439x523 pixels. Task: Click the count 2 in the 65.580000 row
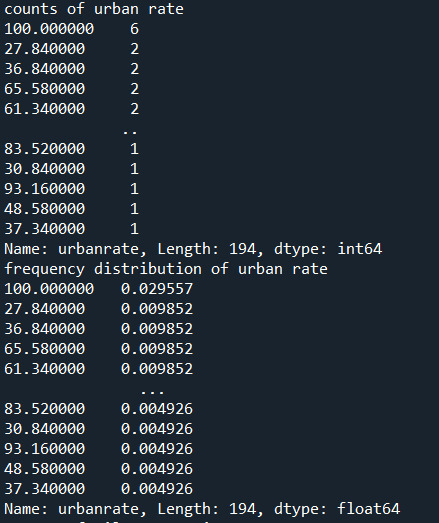point(134,89)
